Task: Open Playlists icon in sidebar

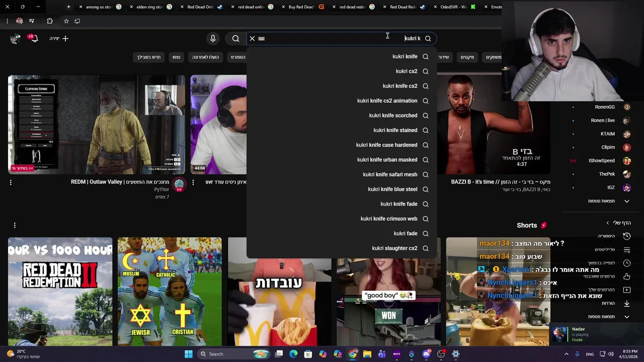Action: coord(627,250)
